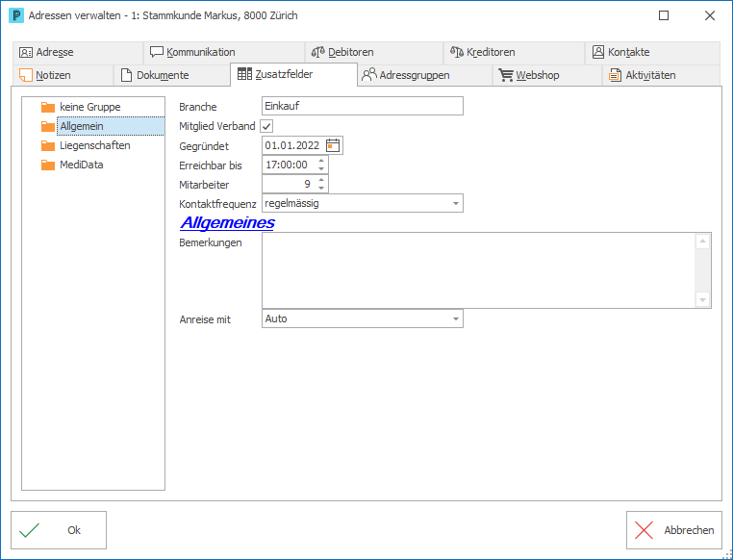Select the Liegenschaften group
The height and width of the screenshot is (560, 733).
coord(95,145)
